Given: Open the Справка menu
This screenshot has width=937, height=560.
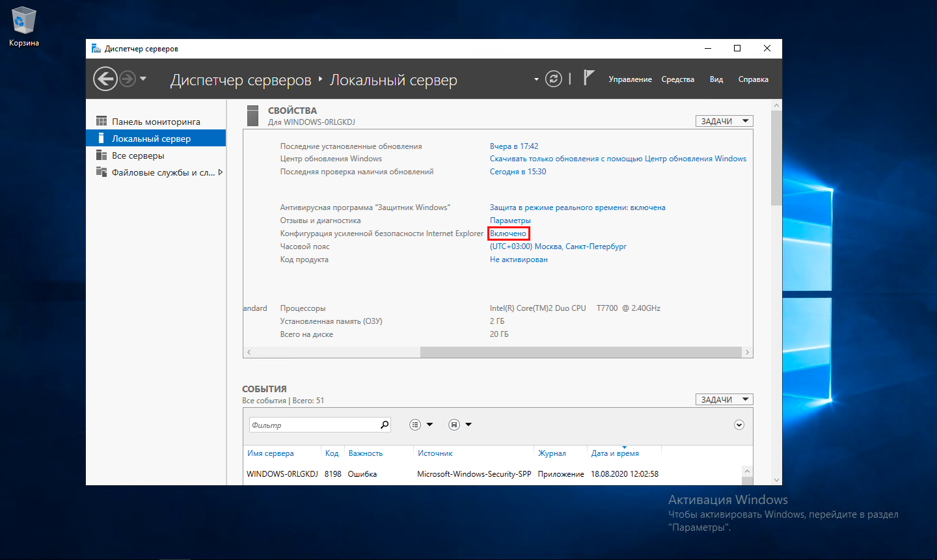Looking at the screenshot, I should (753, 79).
